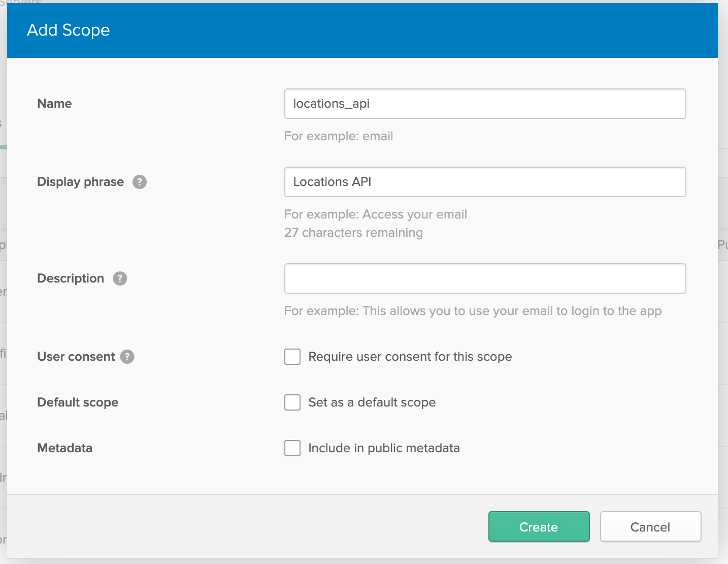Click the Cancel button
Screen dimensions: 728x564
click(x=650, y=527)
